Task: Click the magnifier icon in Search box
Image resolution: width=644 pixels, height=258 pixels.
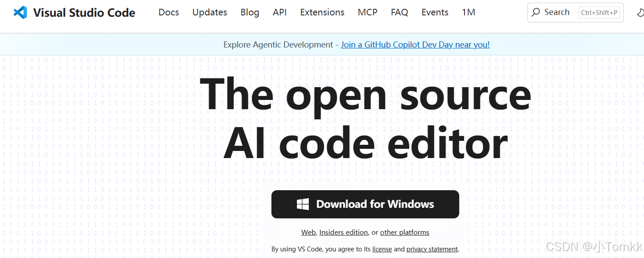Action: click(535, 12)
